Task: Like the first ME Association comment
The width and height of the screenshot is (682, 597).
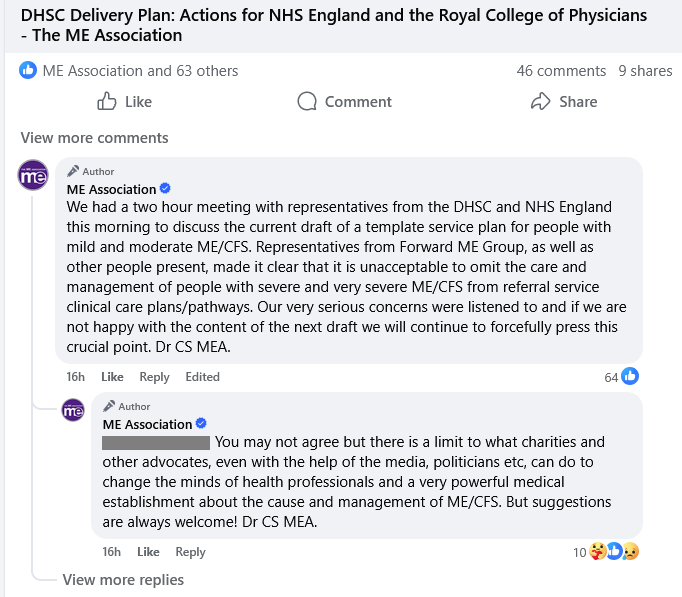Action: tap(112, 377)
